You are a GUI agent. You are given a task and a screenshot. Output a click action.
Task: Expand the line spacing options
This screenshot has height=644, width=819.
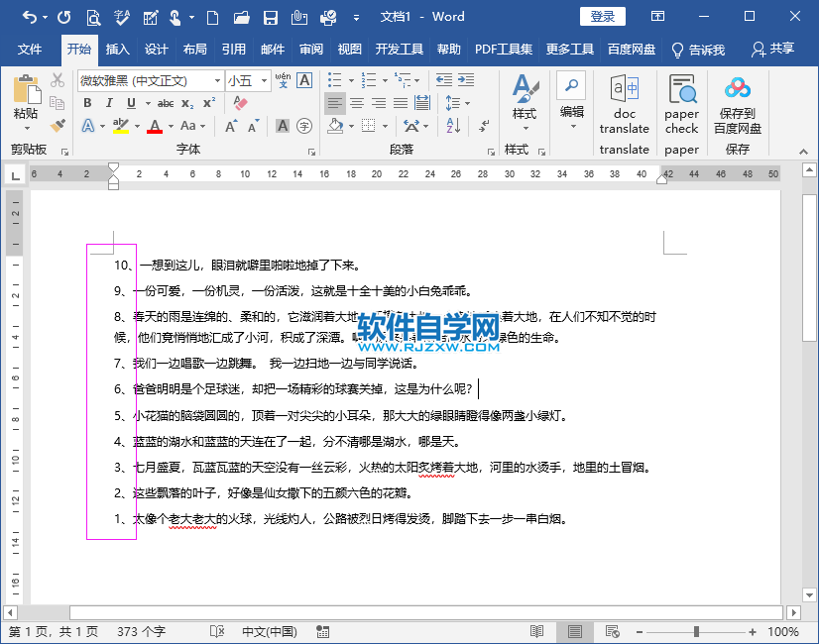coord(467,102)
